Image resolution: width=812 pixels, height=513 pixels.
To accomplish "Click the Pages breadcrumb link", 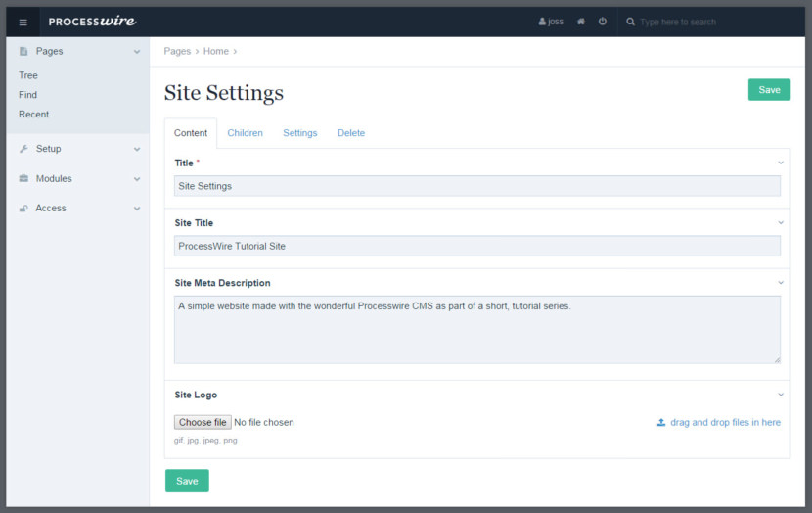I will click(177, 51).
